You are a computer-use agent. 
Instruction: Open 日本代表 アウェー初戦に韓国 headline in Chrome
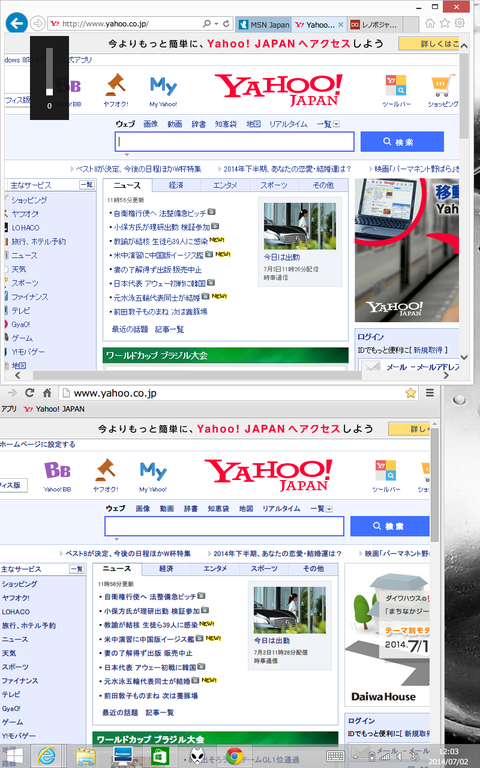tap(150, 667)
